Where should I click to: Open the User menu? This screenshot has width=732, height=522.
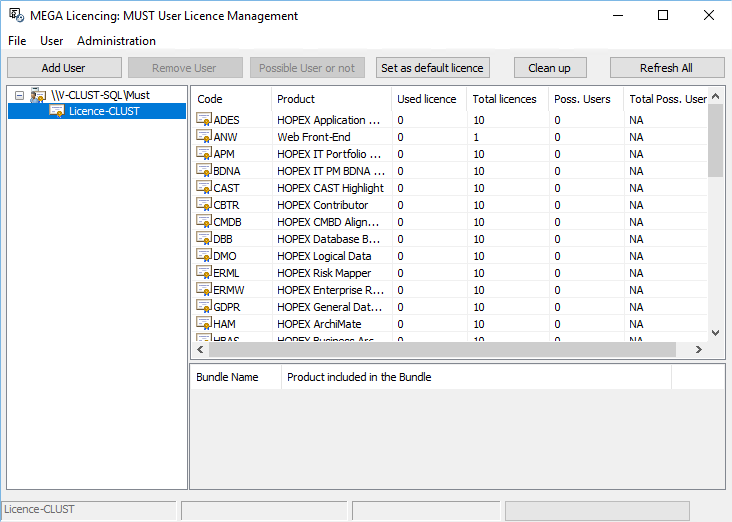51,41
